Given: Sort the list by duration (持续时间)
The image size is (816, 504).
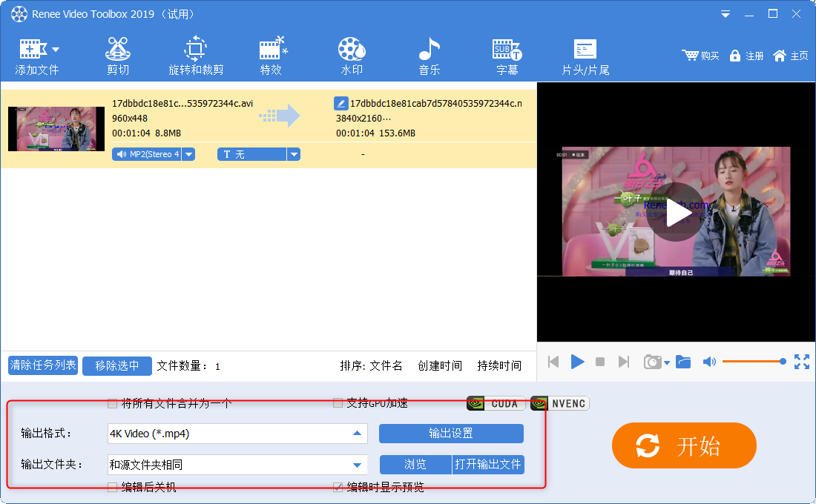Looking at the screenshot, I should tap(499, 365).
